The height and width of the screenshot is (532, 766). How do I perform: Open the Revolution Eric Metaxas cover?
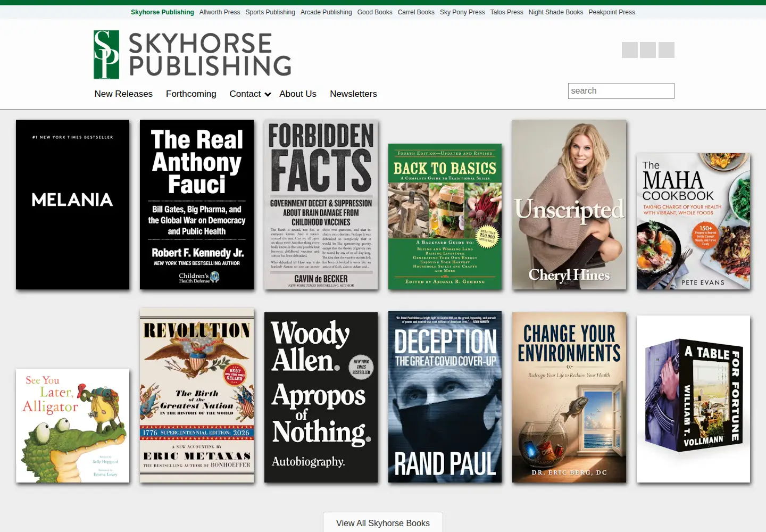[197, 395]
